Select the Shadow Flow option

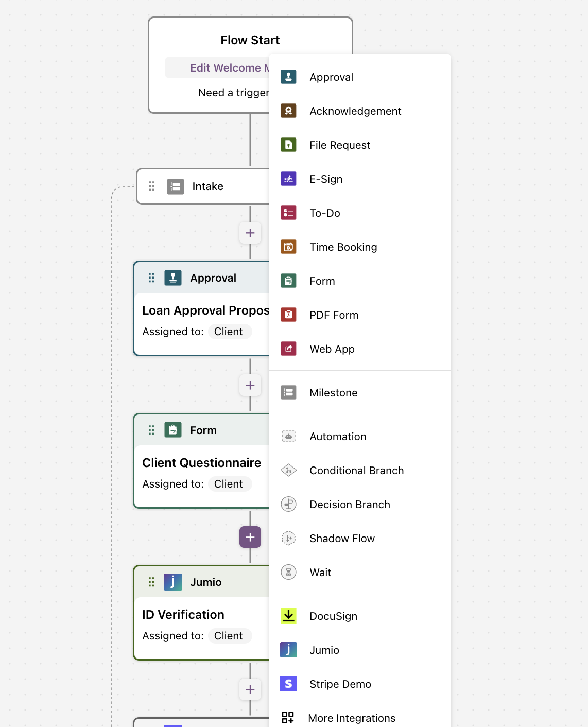[360, 538]
